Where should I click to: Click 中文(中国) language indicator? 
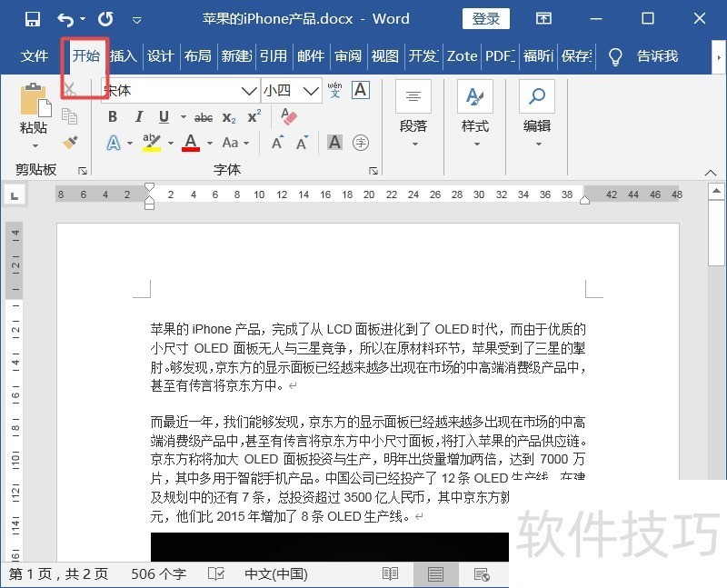pyautogui.click(x=276, y=574)
